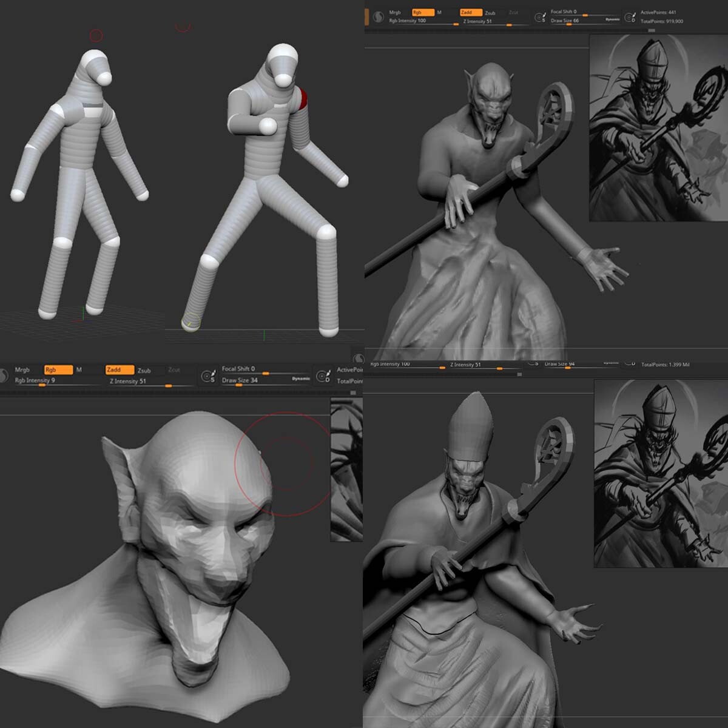Adjust the Rgb Intensity 100 slider above the hatless demon
Image resolution: width=728 pixels, height=728 pixels.
423,22
